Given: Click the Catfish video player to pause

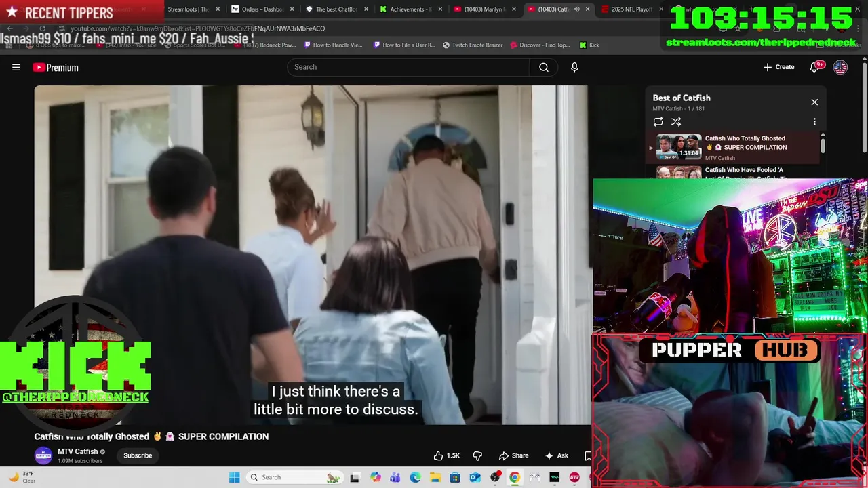Looking at the screenshot, I should 311,255.
